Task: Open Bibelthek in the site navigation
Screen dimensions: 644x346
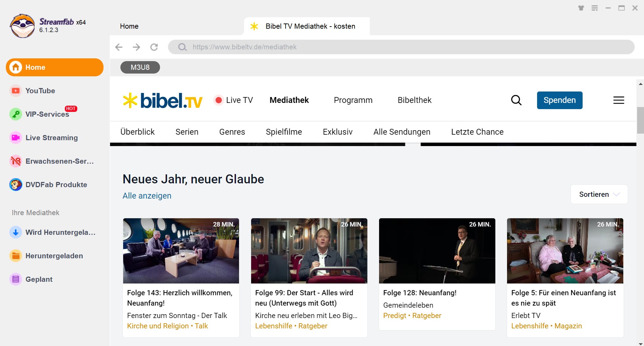Action: pyautogui.click(x=414, y=100)
